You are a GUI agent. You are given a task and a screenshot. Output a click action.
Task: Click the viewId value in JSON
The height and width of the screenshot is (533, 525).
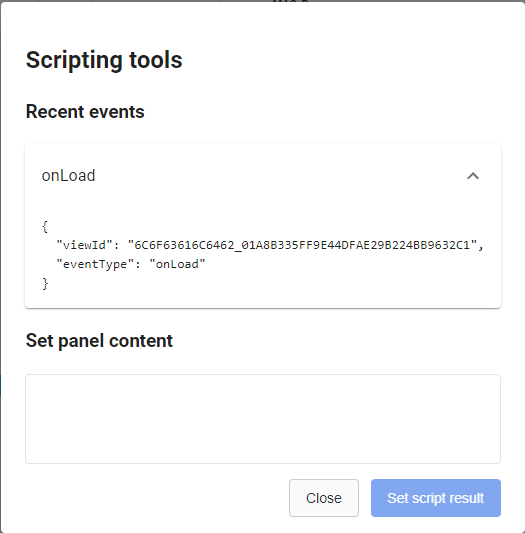click(x=303, y=245)
